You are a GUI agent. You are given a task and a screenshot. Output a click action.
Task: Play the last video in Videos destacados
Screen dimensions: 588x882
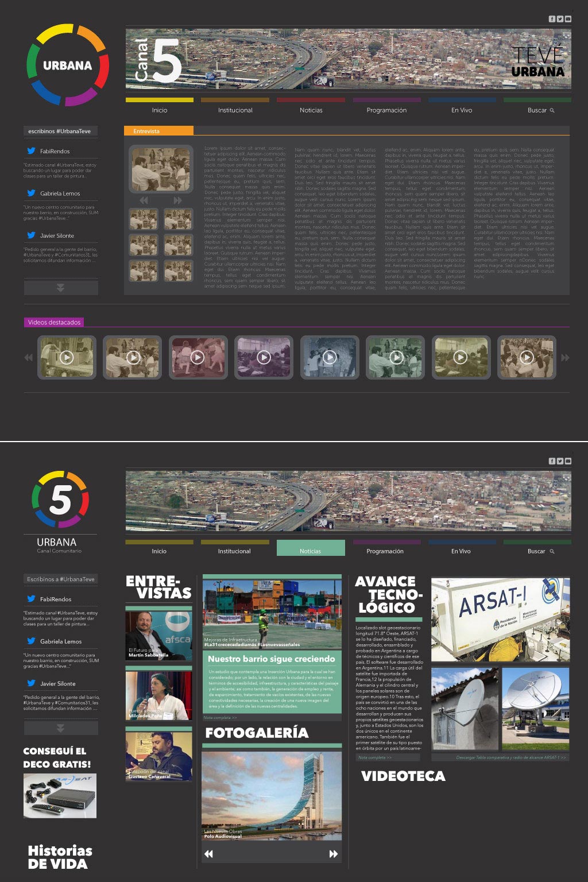tap(526, 357)
